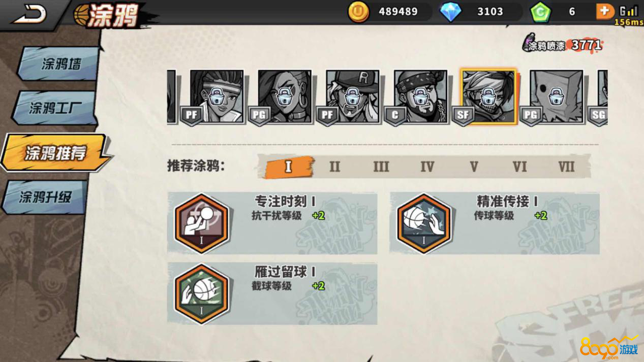Select the locked C center character portrait

point(420,96)
